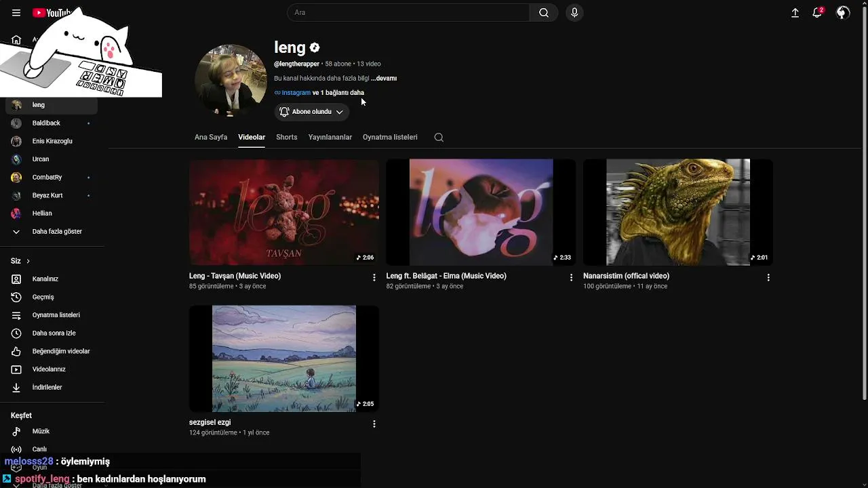Open the Videolarınız icon
868x488 pixels.
(x=16, y=369)
